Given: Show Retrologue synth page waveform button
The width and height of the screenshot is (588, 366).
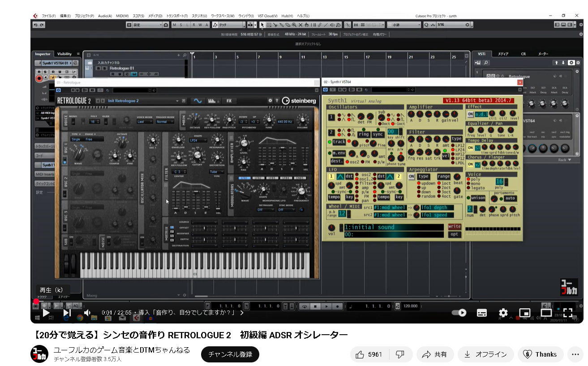Looking at the screenshot, I should (x=197, y=101).
